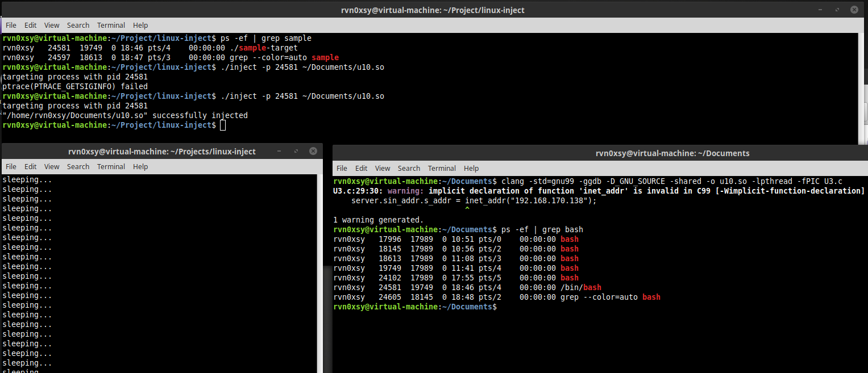Click the 'U3.c:29:30: warning' message line
This screenshot has height=373, width=868.
[599, 191]
